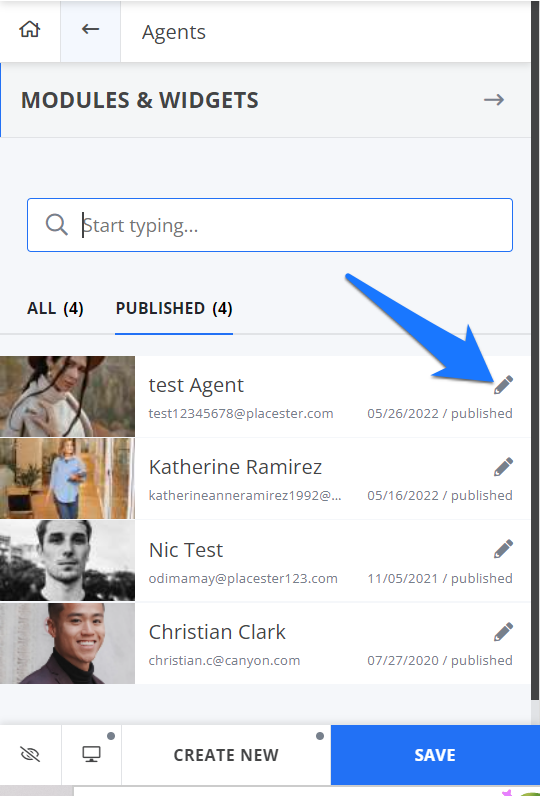540x796 pixels.
Task: Focus the Start typing search field
Action: [270, 225]
